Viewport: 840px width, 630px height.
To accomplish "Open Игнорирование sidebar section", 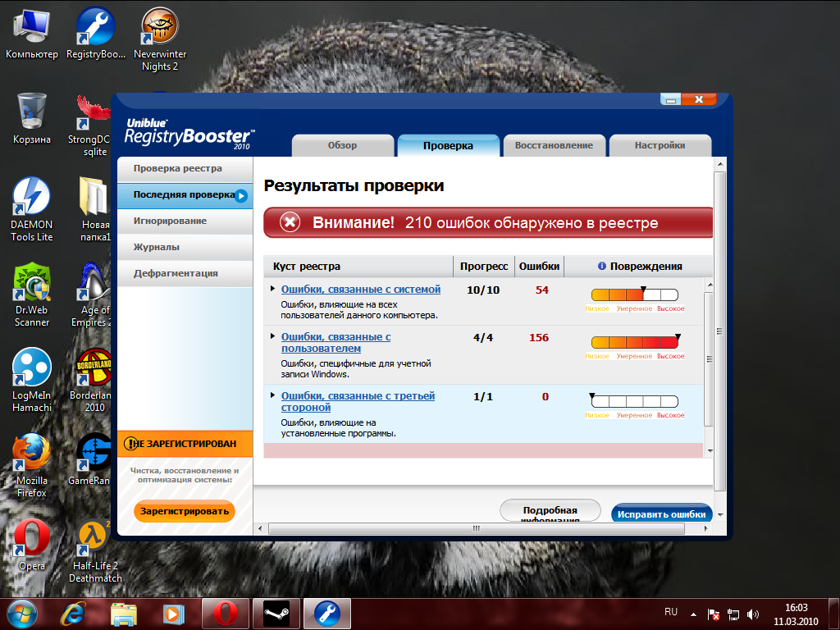I will (185, 221).
